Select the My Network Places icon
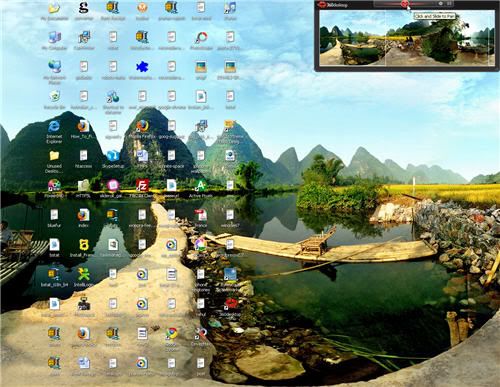500x387 pixels. click(x=54, y=67)
